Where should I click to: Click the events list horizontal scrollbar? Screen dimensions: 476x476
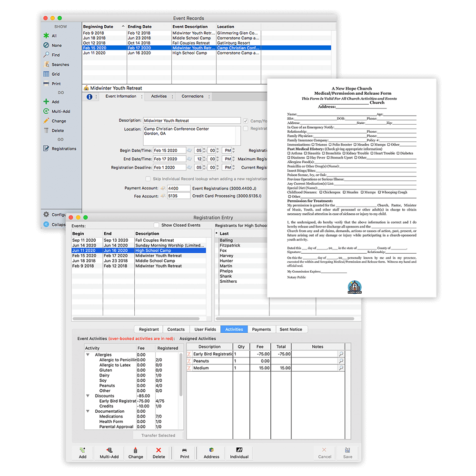[136, 319]
